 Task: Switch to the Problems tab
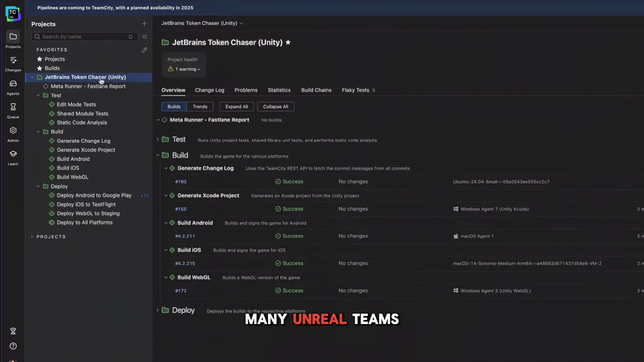pos(246,90)
